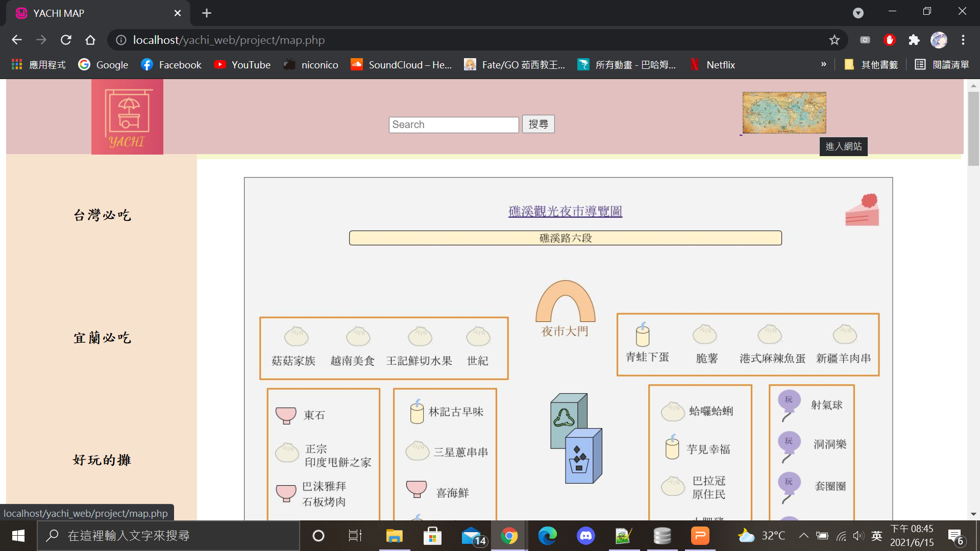Click the bun icon beside 蛤囉蛤蜊
Image resolution: width=980 pixels, height=551 pixels.
point(673,411)
